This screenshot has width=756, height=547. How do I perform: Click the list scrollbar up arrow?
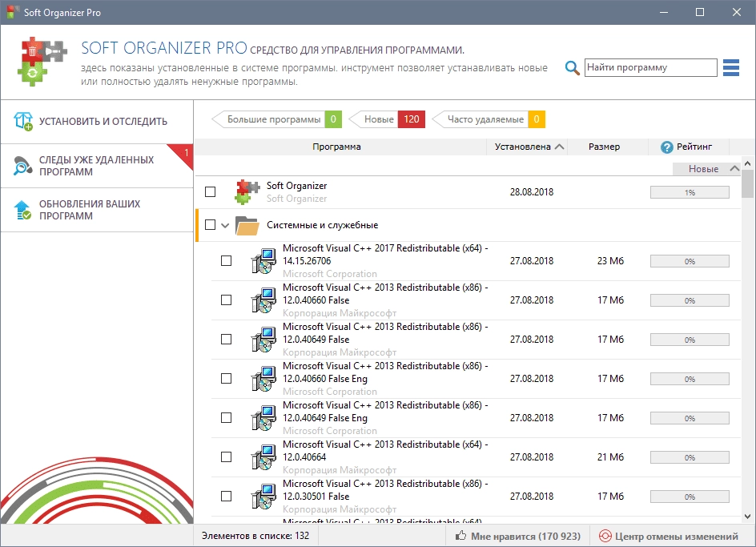click(748, 164)
